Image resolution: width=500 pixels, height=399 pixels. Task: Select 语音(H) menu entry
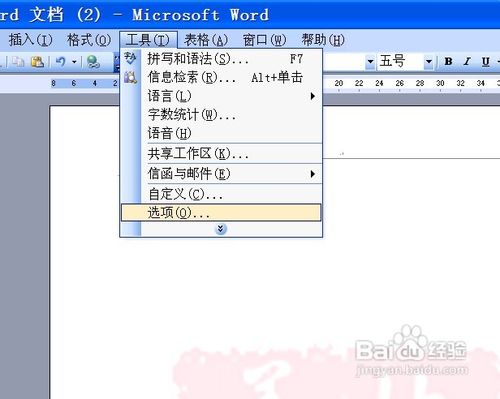[x=221, y=134]
